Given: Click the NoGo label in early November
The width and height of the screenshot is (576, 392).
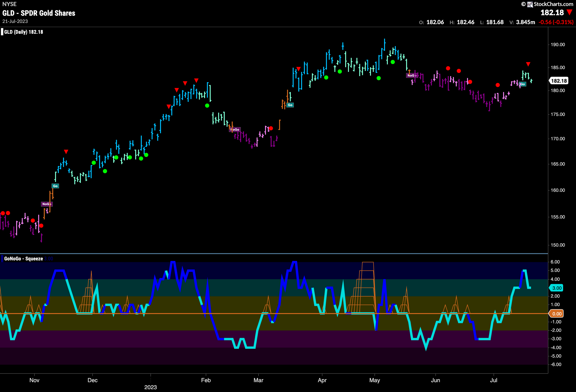Looking at the screenshot, I should coord(47,204).
